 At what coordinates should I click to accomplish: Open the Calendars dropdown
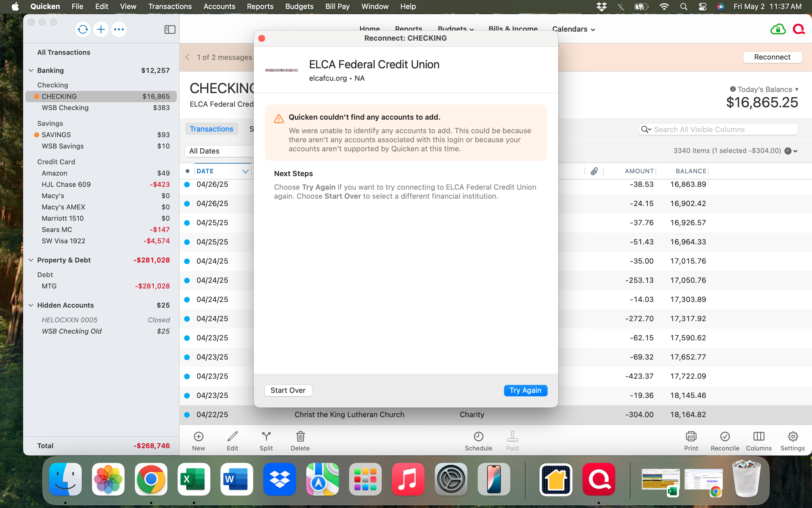coord(573,29)
